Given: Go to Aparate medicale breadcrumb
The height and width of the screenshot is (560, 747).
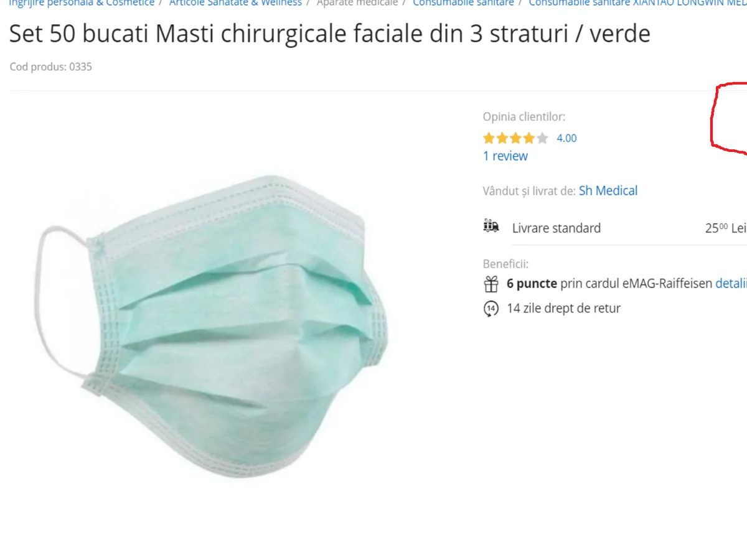Looking at the screenshot, I should [x=357, y=3].
